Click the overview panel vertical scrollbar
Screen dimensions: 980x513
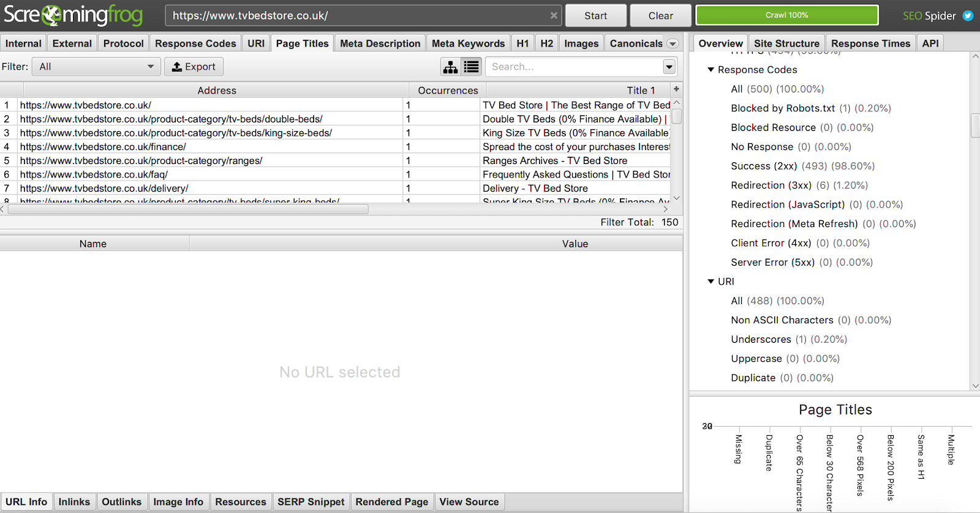(x=975, y=125)
